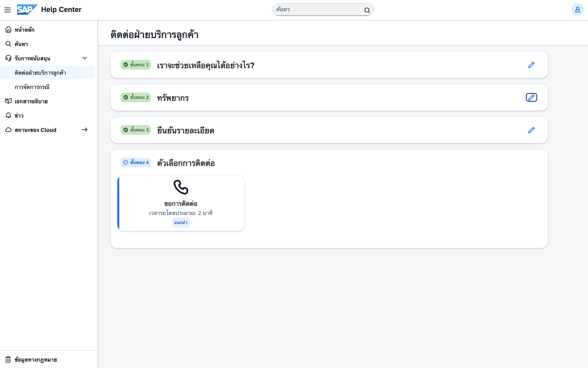This screenshot has height=368, width=588.
Task: Open ข่าว notifications item
Action: click(19, 116)
